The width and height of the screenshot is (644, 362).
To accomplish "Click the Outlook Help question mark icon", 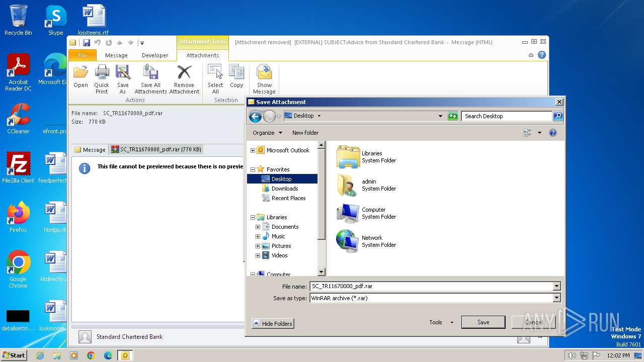I will pyautogui.click(x=542, y=55).
